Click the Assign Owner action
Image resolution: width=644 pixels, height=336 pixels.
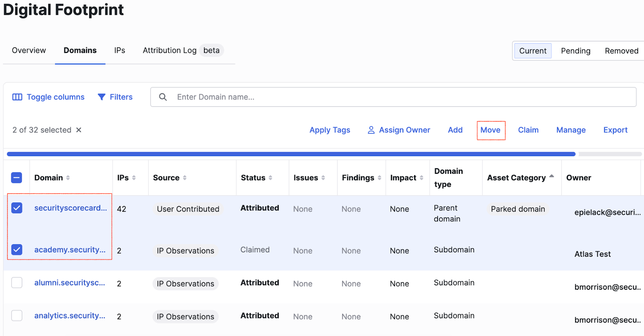(399, 130)
